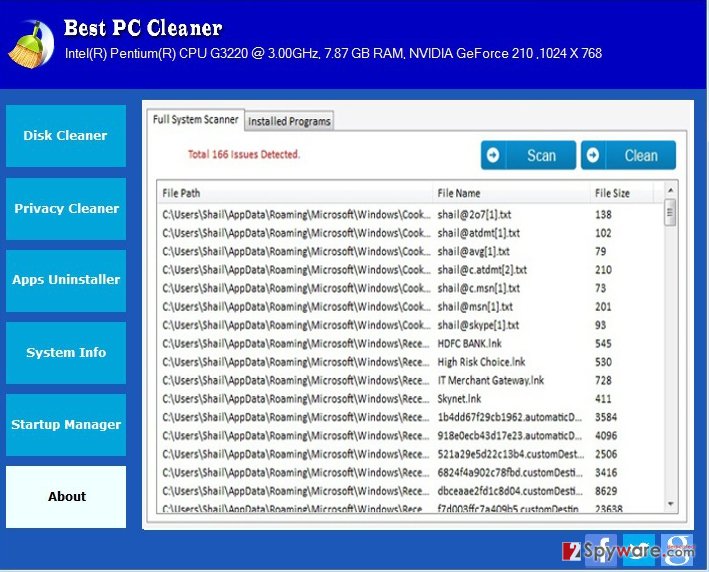Select the Skynet.lnk entry

[x=411, y=399]
